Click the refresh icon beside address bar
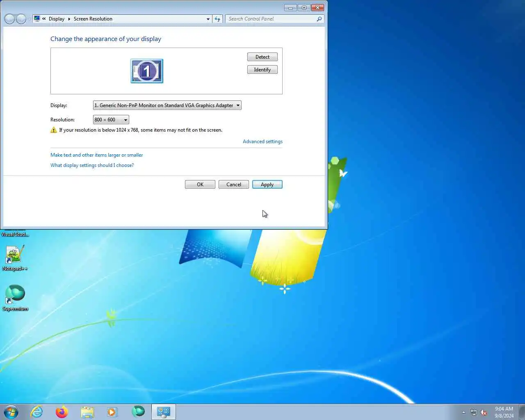 tap(217, 19)
